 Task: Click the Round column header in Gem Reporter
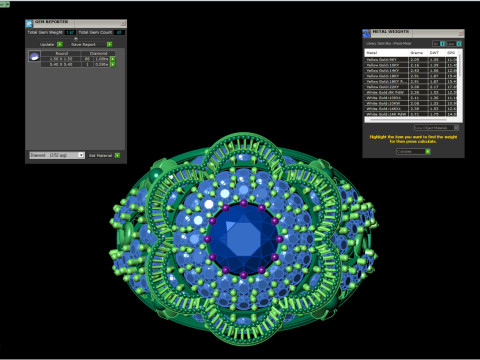62,53
